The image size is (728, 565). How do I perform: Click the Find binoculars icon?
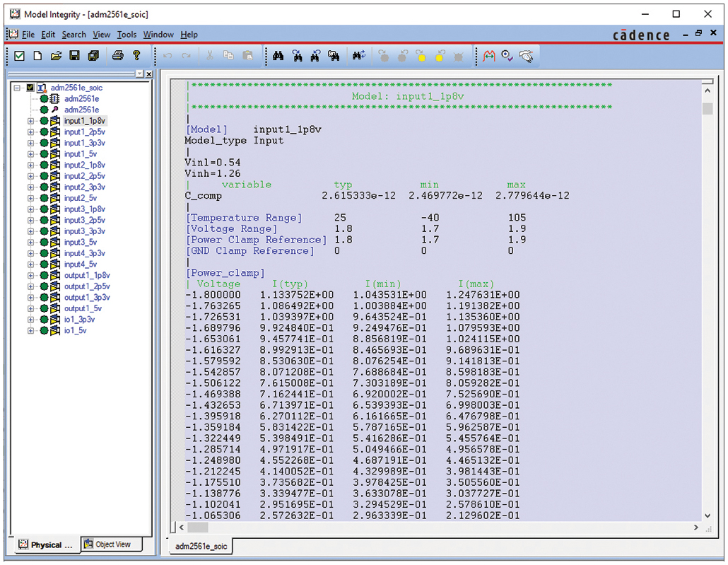(278, 55)
